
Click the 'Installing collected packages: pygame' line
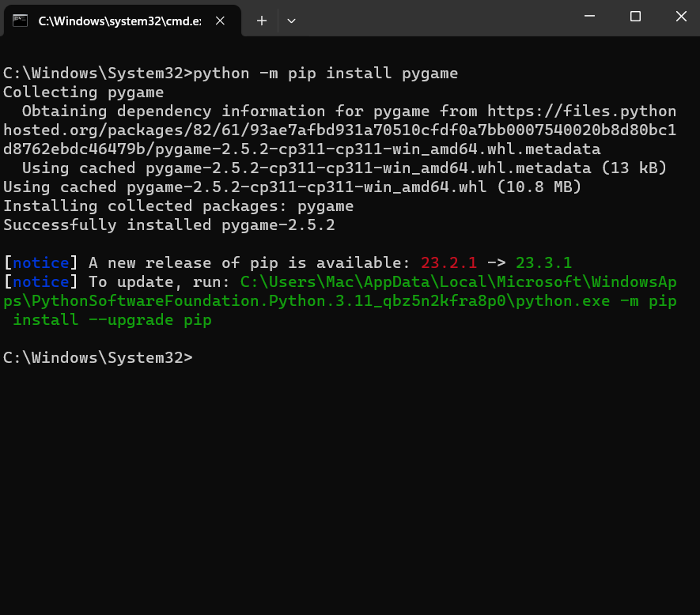(178, 206)
